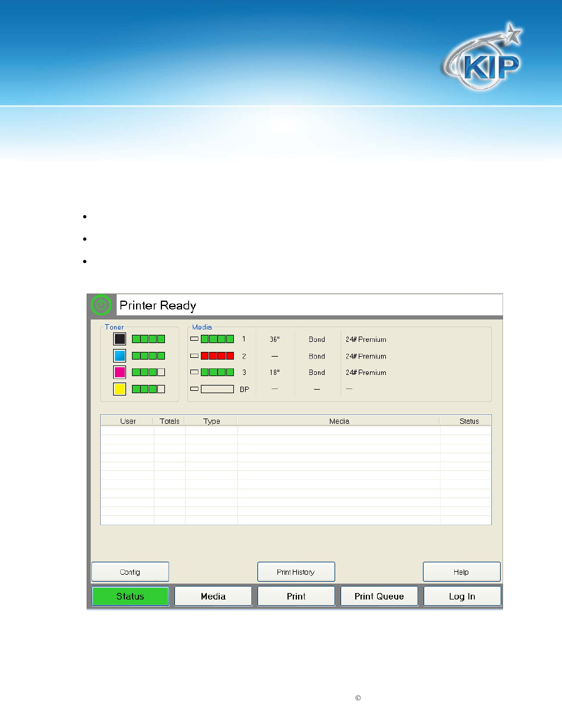The height and width of the screenshot is (728, 562).
Task: Switch to the Print tab
Action: coord(296,596)
